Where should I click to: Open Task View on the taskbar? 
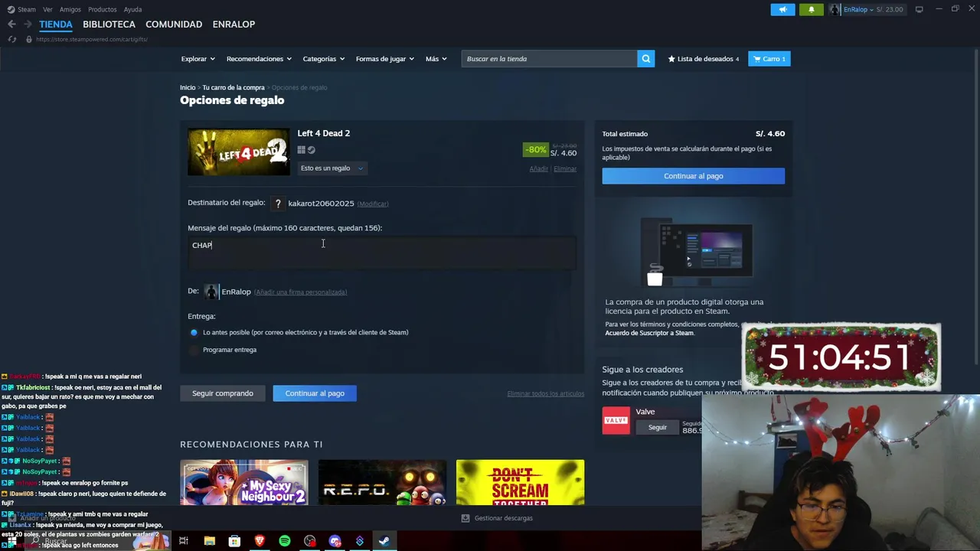pyautogui.click(x=184, y=541)
